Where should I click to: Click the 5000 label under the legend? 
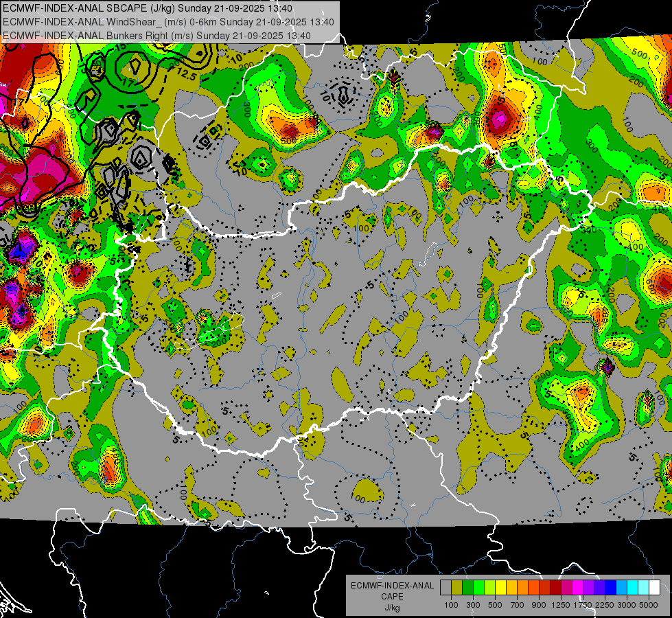tap(649, 605)
